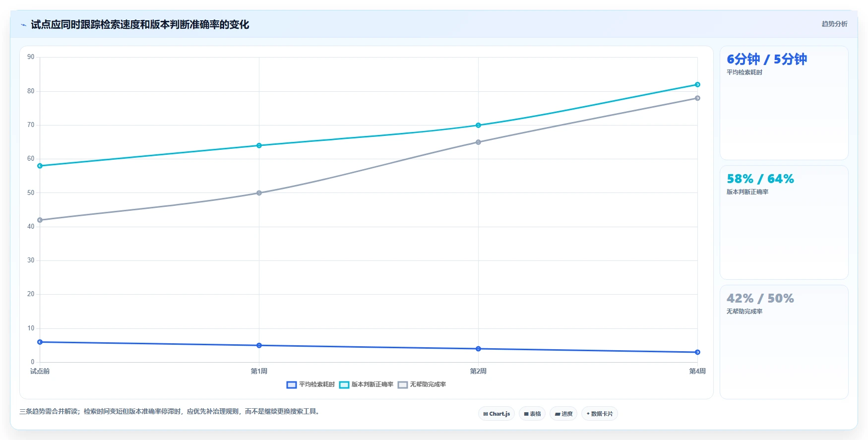The width and height of the screenshot is (868, 440).
Task: Click 版本判断正确率 data point at 第2周
Action: [478, 126]
